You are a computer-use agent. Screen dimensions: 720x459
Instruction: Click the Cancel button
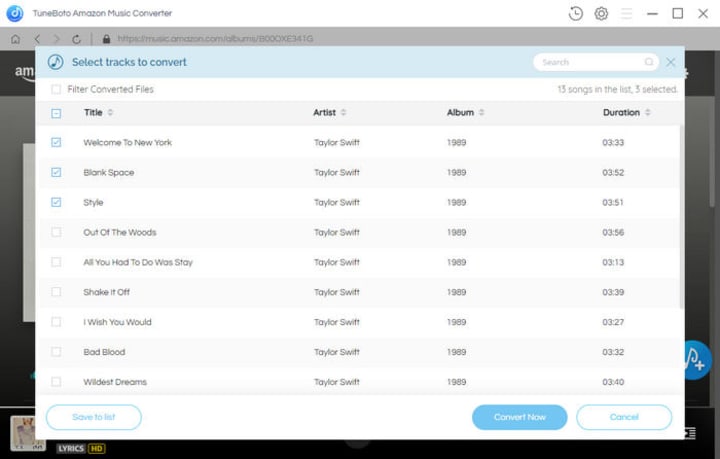pyautogui.click(x=624, y=417)
